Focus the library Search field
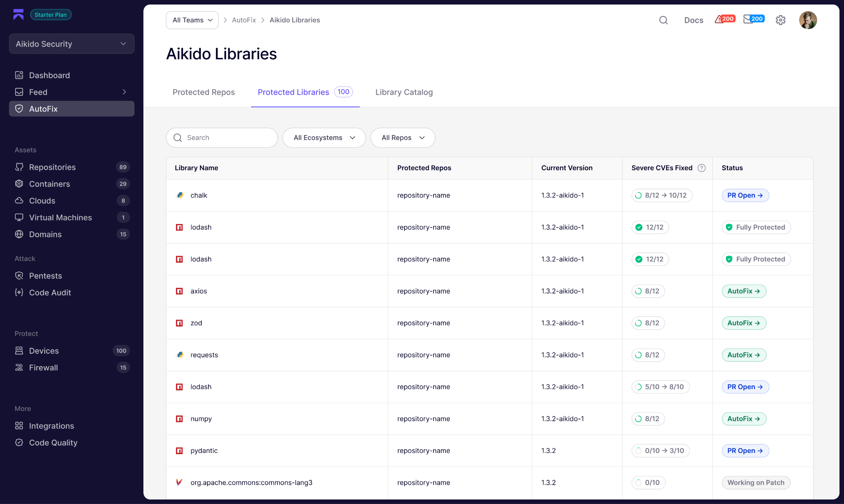Viewport: 844px width, 504px height. (x=222, y=138)
